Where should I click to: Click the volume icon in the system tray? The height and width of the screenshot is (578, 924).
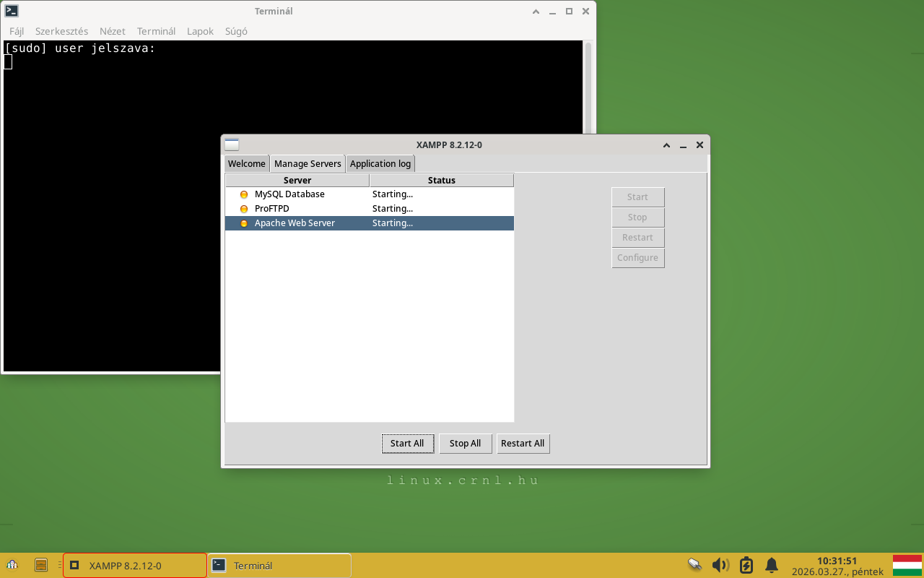coord(720,564)
